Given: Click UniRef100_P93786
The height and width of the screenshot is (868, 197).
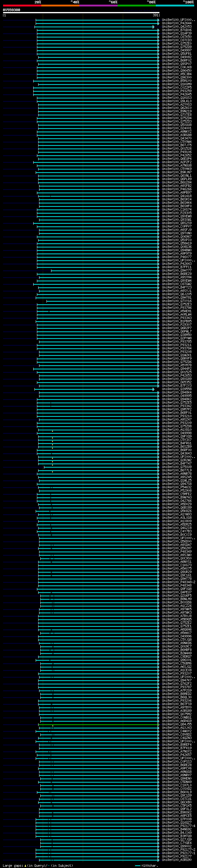Looking at the screenshot, I should [x=177, y=308].
